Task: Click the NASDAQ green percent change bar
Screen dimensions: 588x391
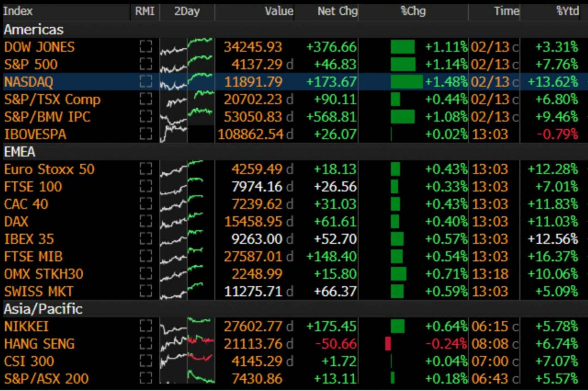Action: pyautogui.click(x=407, y=82)
